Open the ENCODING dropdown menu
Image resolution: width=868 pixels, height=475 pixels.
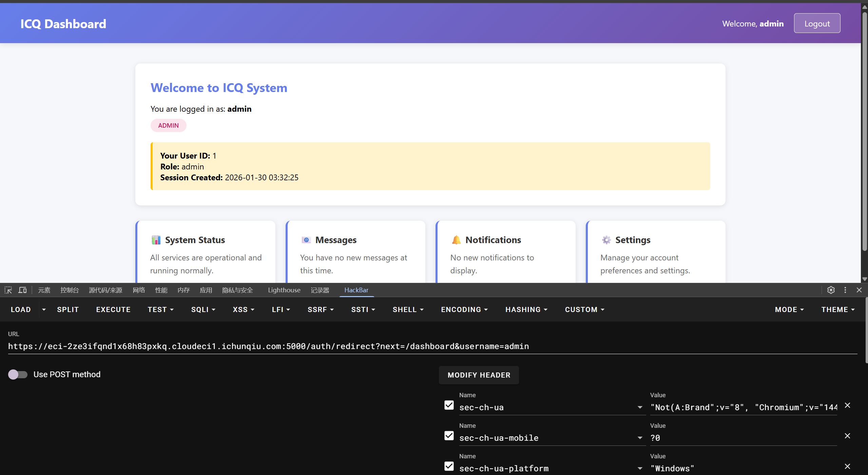(x=464, y=309)
